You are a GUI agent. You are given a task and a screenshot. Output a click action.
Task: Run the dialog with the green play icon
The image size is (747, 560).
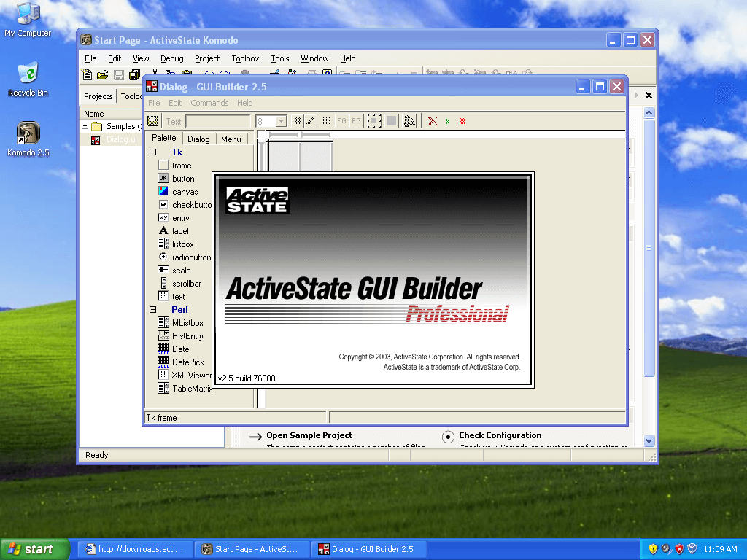448,121
